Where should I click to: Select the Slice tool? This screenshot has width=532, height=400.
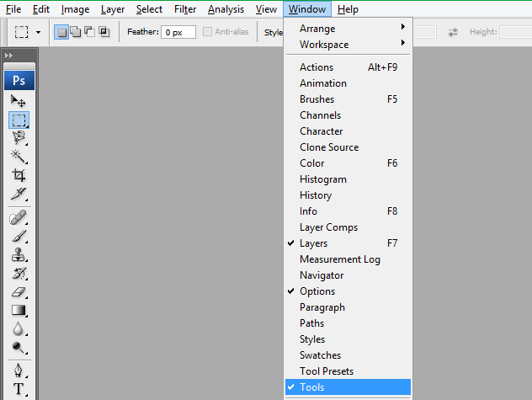[19, 194]
